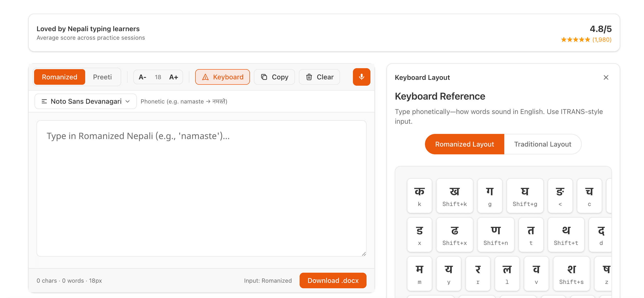Switch to Preeti input mode

(x=102, y=77)
